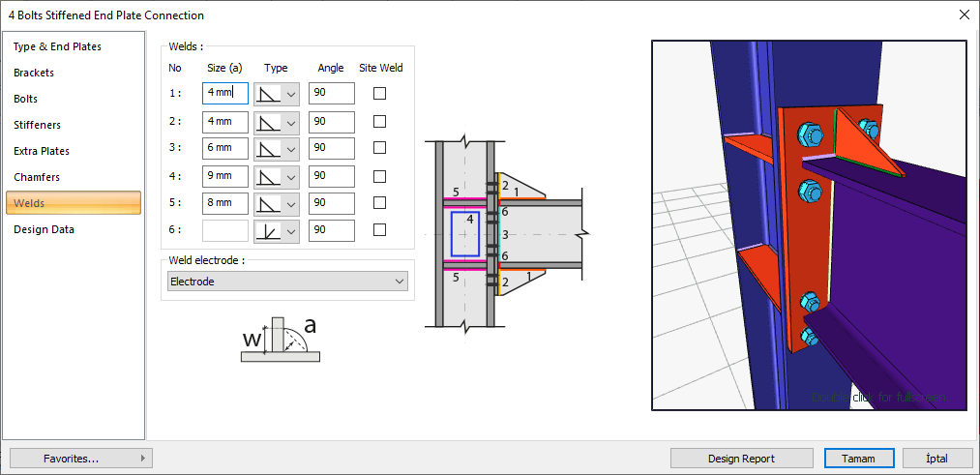Click the blue rectangle in connection diagram
The image size is (980, 475).
[x=465, y=234]
